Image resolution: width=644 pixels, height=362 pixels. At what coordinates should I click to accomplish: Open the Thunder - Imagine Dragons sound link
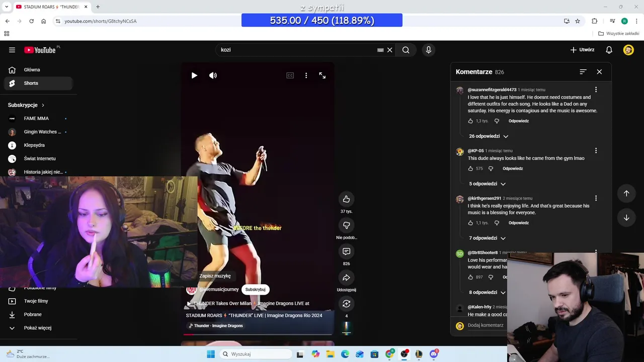coord(216,326)
